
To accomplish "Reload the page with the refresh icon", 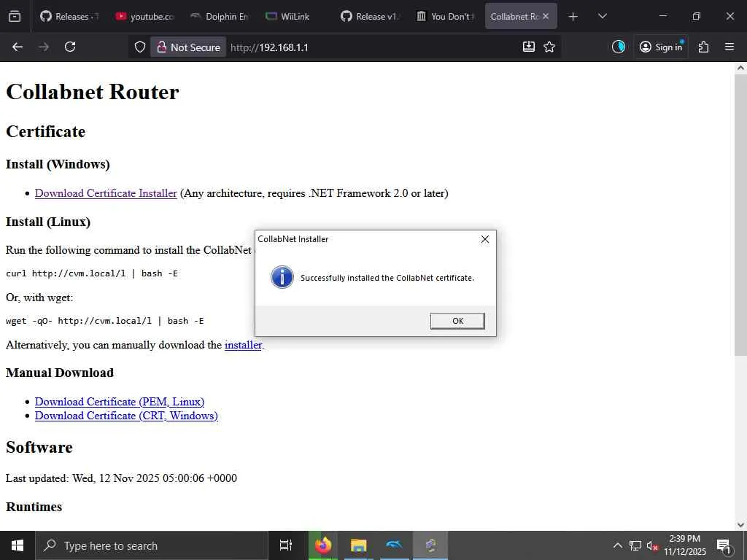I will coord(70,47).
